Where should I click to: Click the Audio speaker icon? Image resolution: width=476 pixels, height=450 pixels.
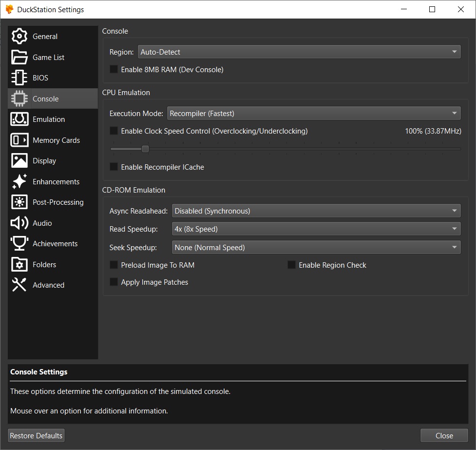(x=19, y=223)
